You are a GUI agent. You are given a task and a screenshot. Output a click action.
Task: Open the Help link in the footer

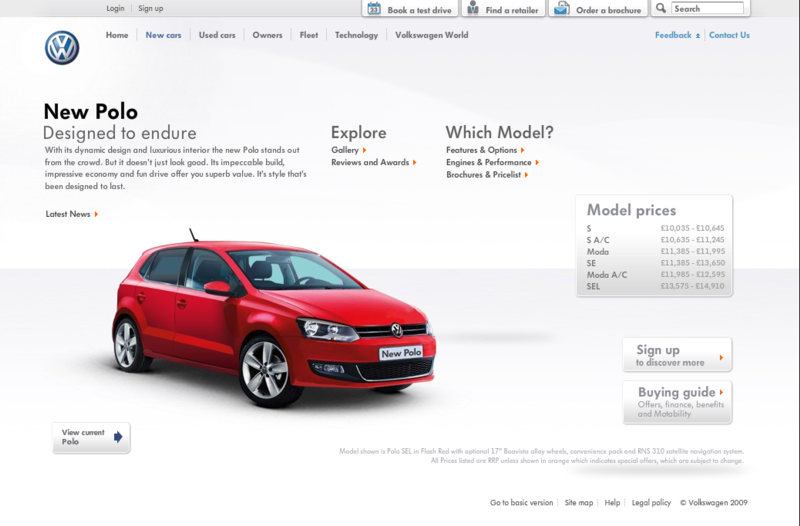click(612, 503)
